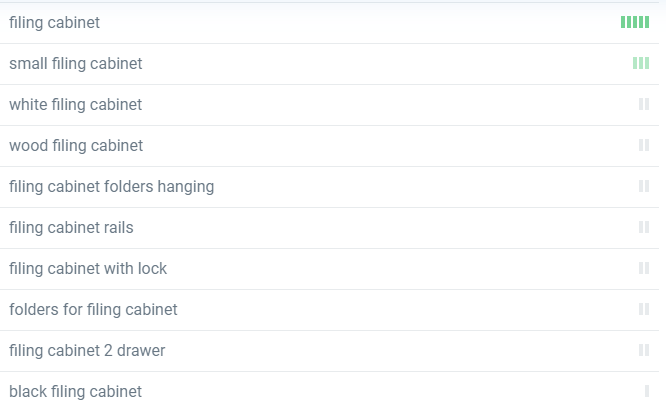
Task: Click volume indicator for 'black filing cabinet'
Action: [647, 391]
